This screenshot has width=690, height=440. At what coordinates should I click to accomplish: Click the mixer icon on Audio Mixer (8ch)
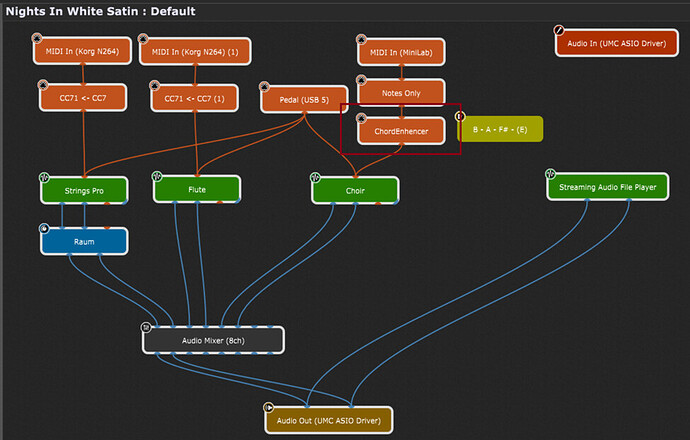146,327
